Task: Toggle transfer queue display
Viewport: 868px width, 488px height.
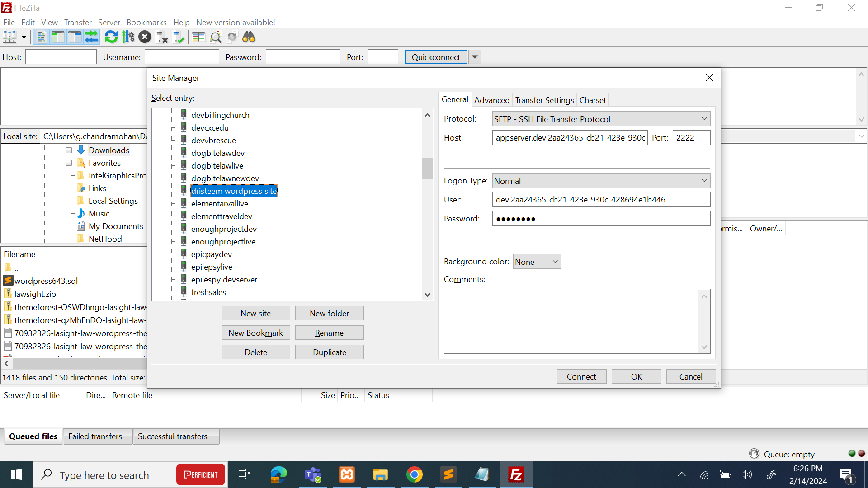Action: [x=91, y=37]
